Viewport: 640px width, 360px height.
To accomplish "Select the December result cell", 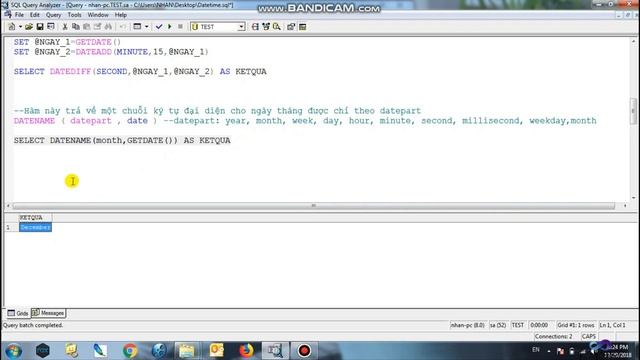I will coord(35,227).
